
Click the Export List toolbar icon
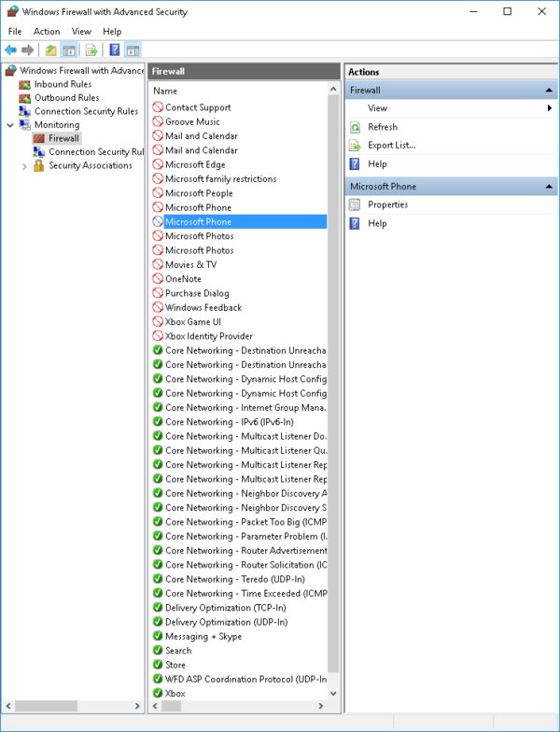pos(91,50)
